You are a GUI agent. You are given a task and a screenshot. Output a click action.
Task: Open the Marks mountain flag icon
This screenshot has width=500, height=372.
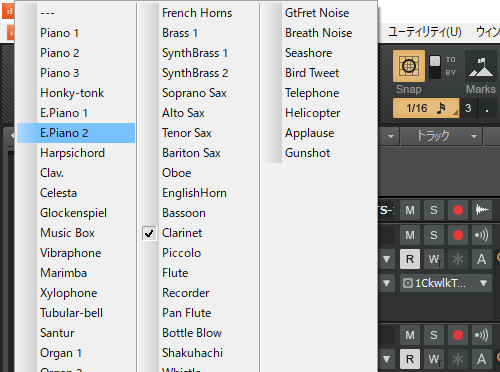[x=481, y=66]
